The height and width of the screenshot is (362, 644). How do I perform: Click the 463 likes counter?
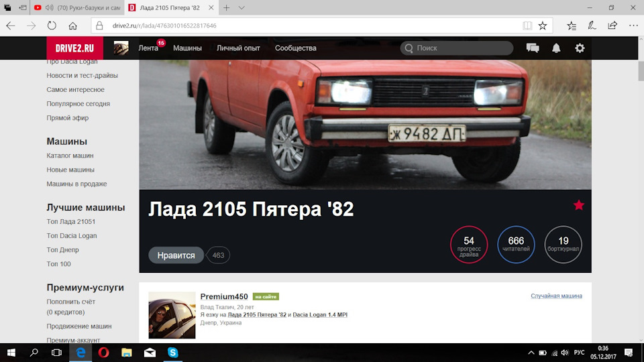[x=218, y=255]
